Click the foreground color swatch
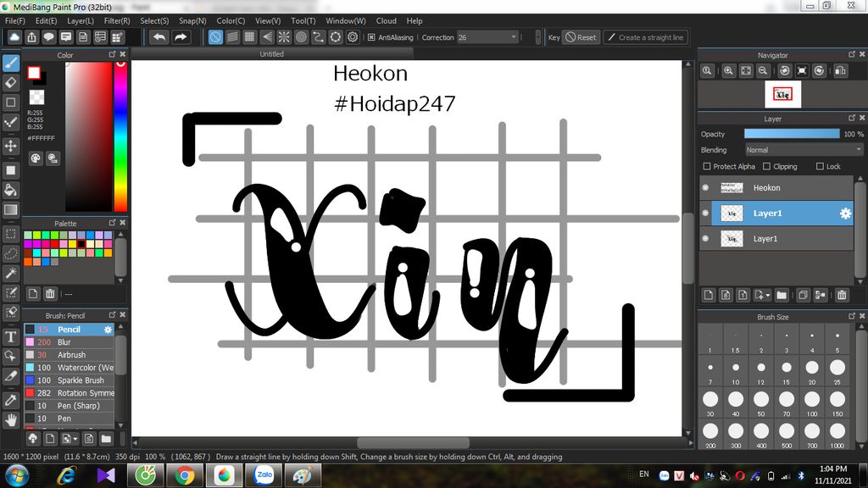Screen dimensions: 868x488 click(x=34, y=73)
